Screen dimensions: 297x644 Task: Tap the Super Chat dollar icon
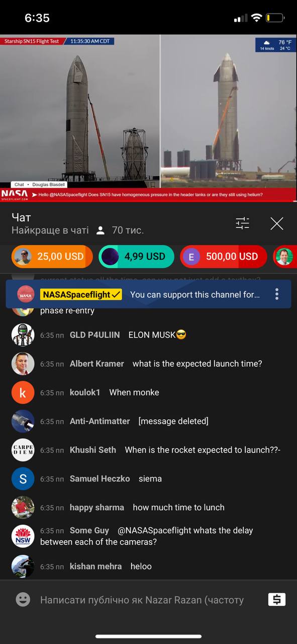tap(276, 599)
